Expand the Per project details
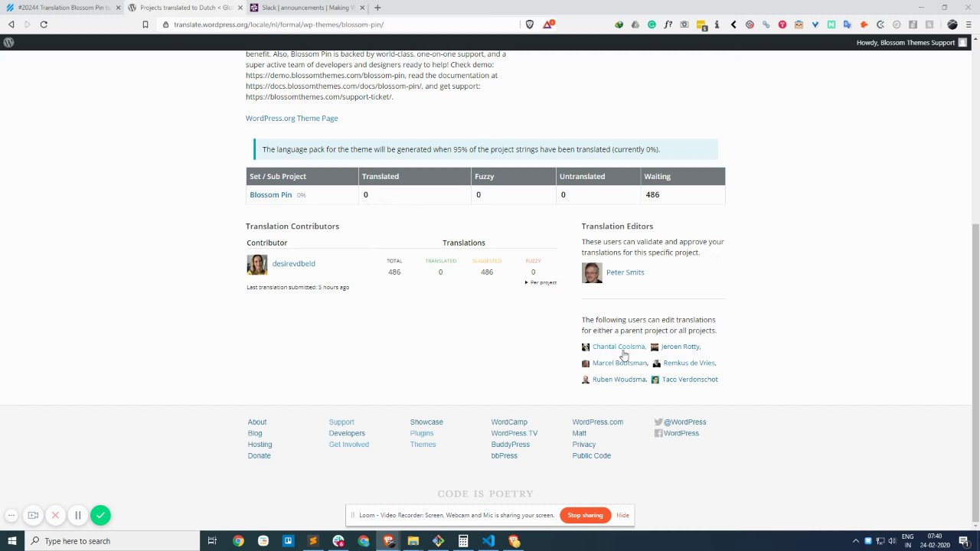Screen dimensions: 980x551 point(541,282)
